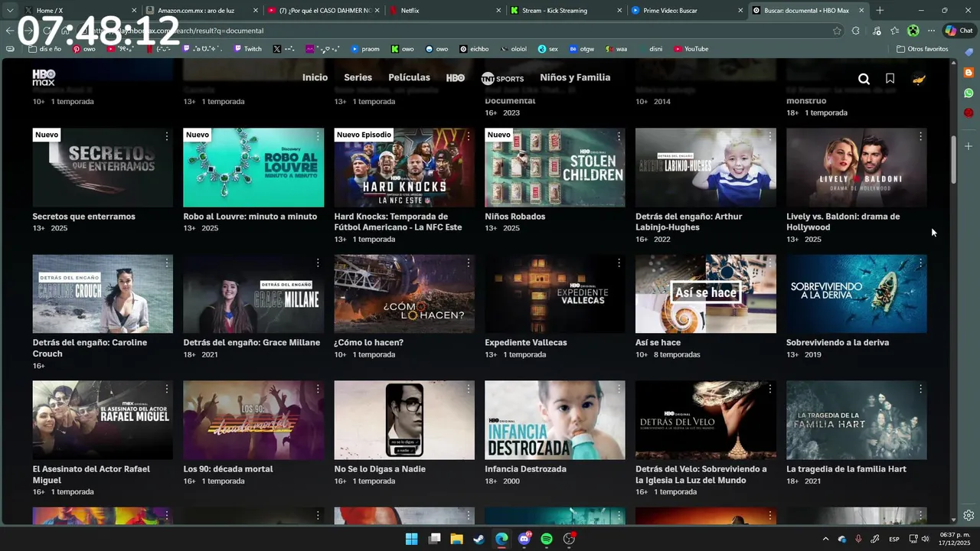980x551 pixels.
Task: Open title link Detrás del engaño: Grace Millane
Action: tap(252, 343)
